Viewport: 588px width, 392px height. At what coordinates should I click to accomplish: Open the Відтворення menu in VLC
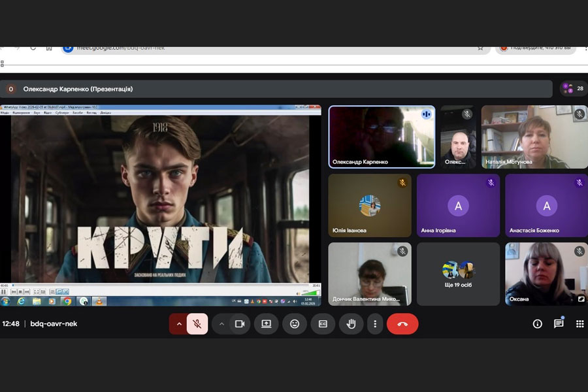(x=22, y=112)
